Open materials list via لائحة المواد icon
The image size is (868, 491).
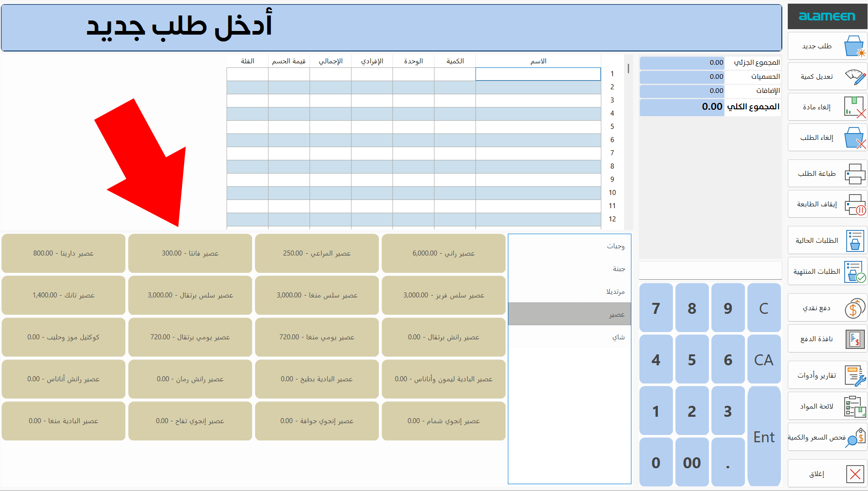(855, 405)
